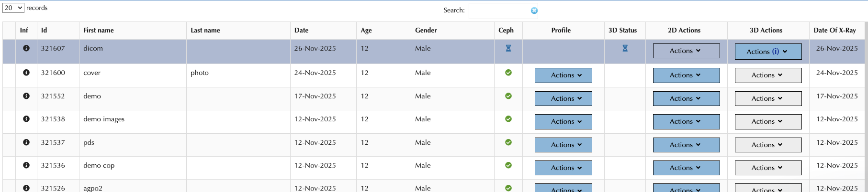Clear search with the blue X icon
This screenshot has height=192, width=868.
click(534, 11)
